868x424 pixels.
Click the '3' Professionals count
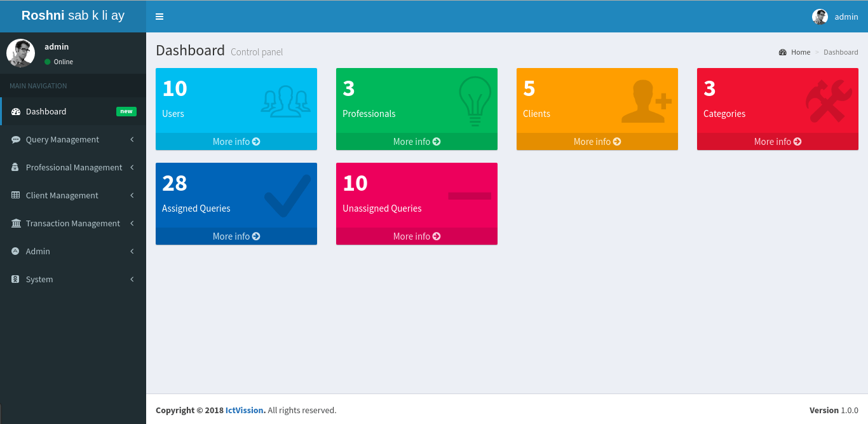point(348,88)
